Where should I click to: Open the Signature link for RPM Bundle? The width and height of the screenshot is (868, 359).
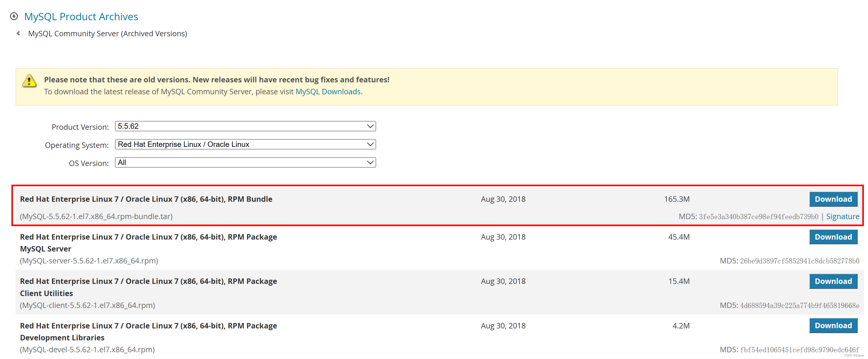pos(843,217)
